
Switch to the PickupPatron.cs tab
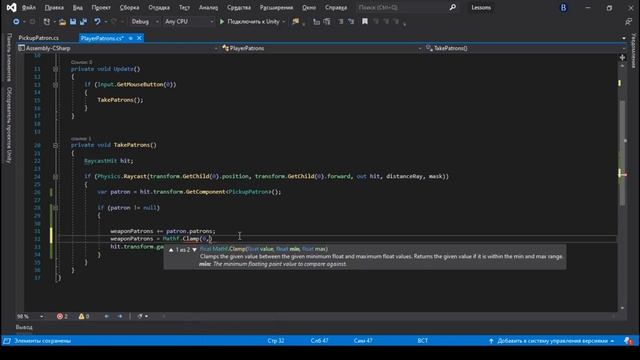(39, 38)
